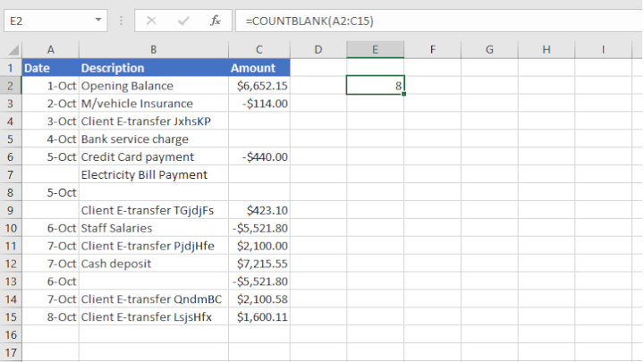Select the blank amount cell beside Bank service charge

click(x=258, y=139)
